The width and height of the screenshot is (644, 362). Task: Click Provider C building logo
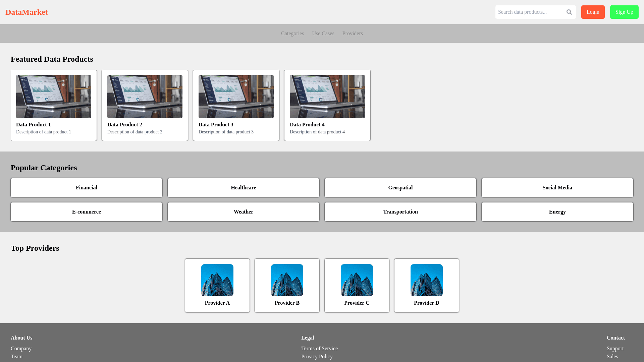click(357, 280)
